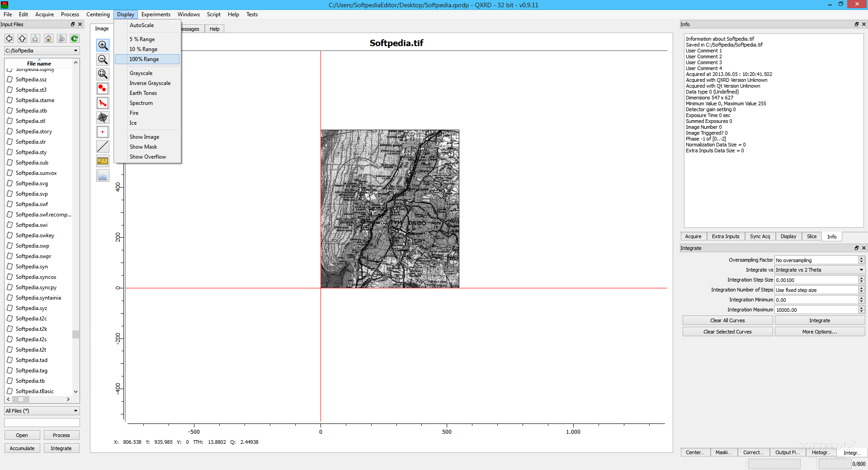
Task: Step the Integration Number of Steps spinner
Action: [x=861, y=290]
